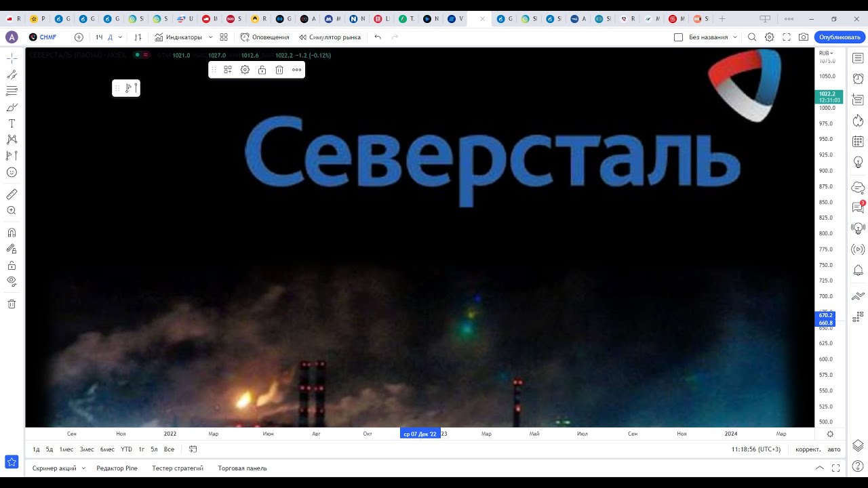Select the trend line drawing tool
868x488 pixels.
[12, 75]
